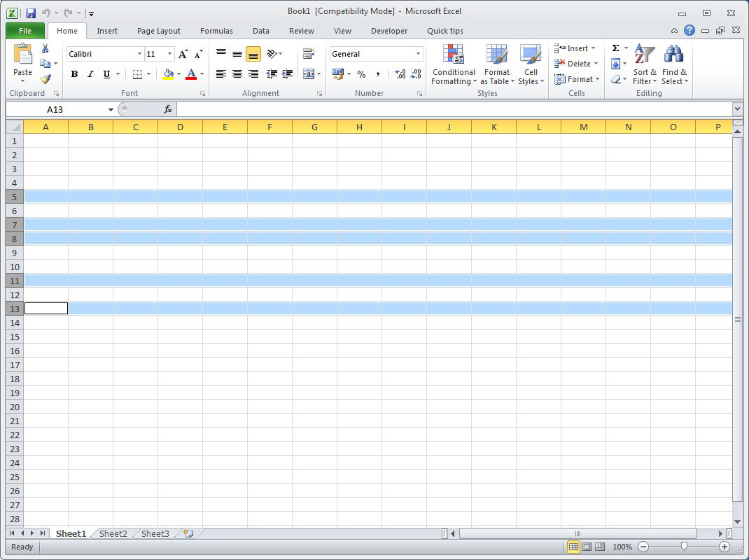Screen dimensions: 749x560
Task: Click the AutoSum sigma icon
Action: tap(615, 48)
